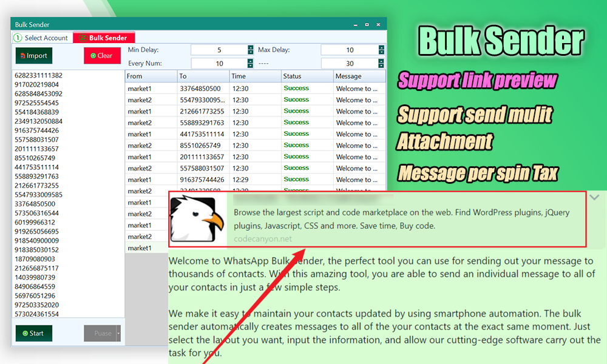Increase Min Delay with the up arrow

coord(250,49)
